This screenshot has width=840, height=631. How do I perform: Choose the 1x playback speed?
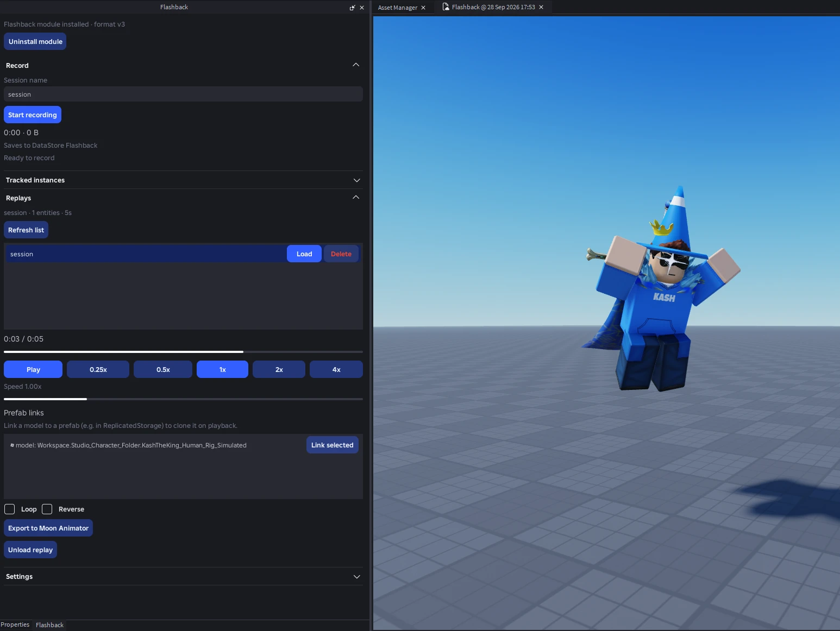point(223,369)
